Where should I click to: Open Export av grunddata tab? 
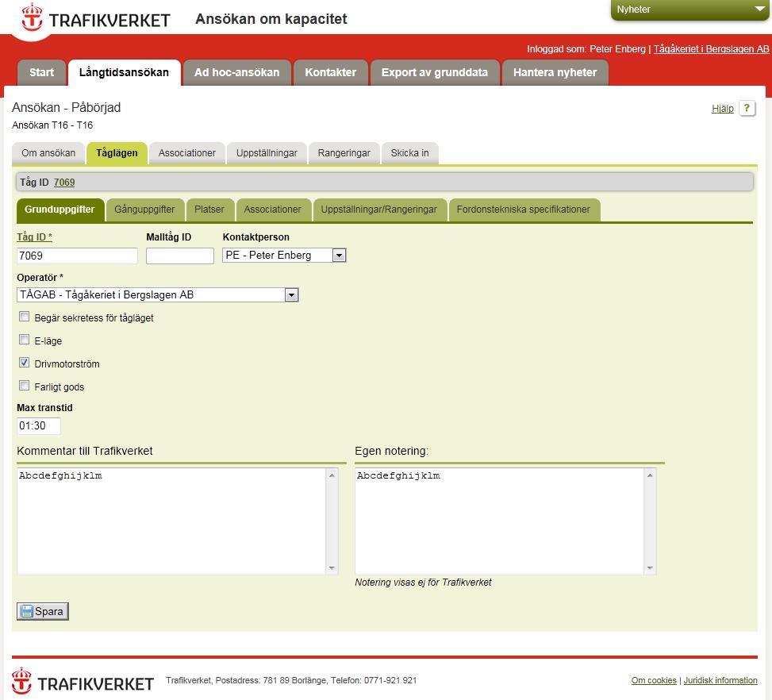pyautogui.click(x=435, y=72)
